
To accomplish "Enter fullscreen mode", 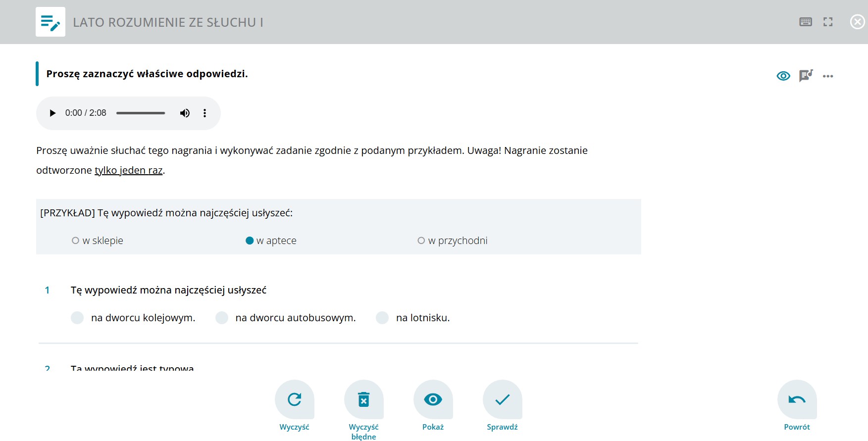I will [828, 22].
